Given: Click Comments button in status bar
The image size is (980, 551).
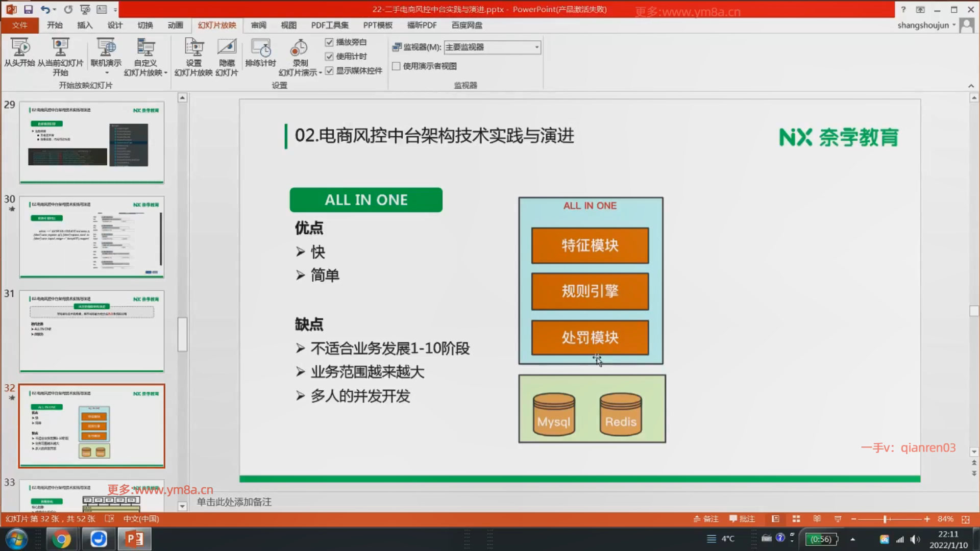Looking at the screenshot, I should click(742, 519).
